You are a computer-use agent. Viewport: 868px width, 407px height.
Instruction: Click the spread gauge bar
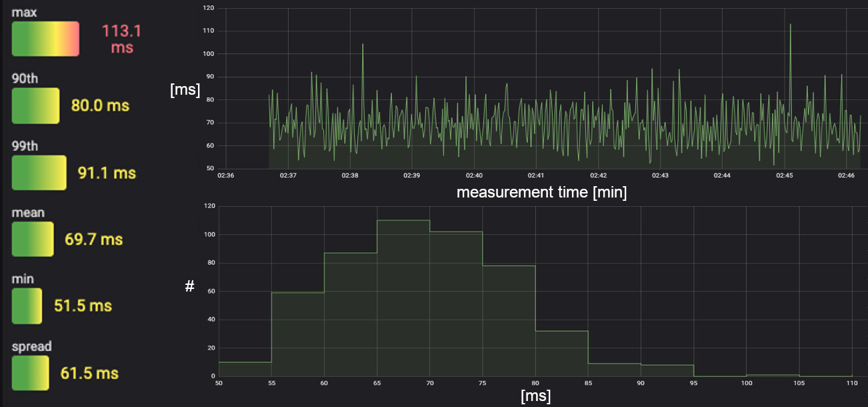click(30, 373)
